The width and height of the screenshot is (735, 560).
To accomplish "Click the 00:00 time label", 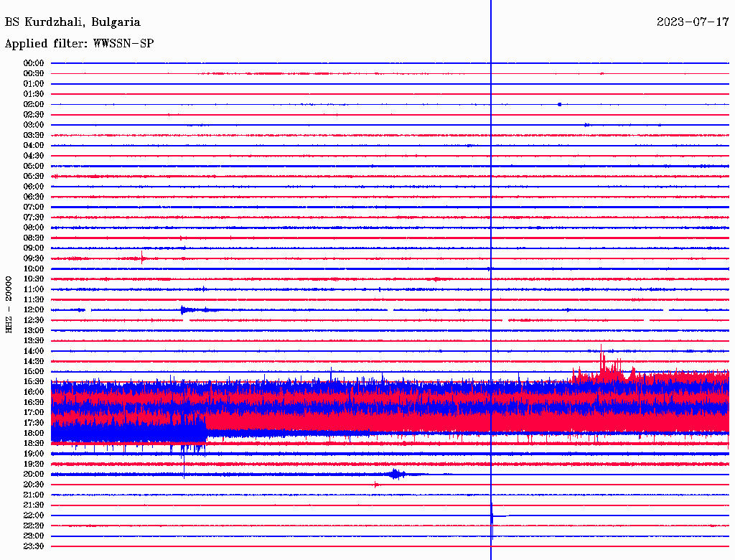I will 34,63.
